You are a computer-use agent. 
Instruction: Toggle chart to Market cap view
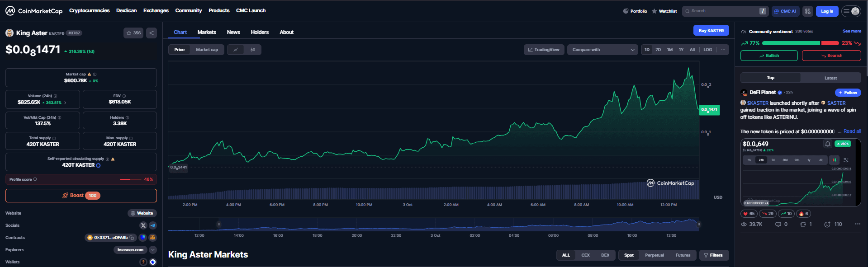pos(207,50)
